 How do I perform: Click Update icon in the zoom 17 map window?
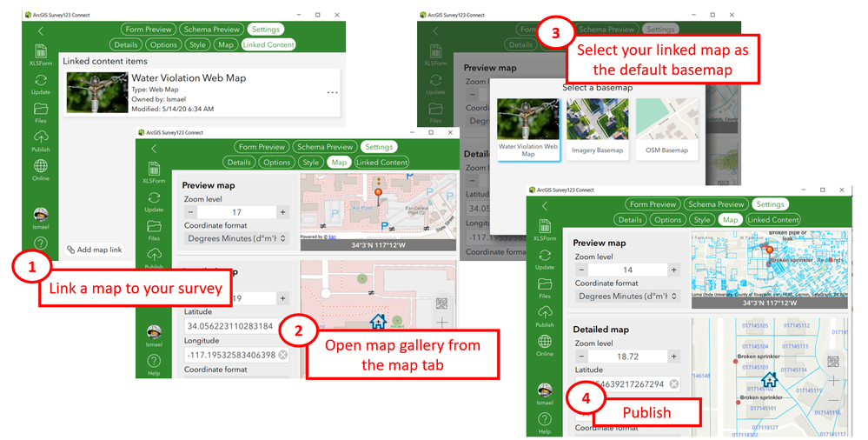pyautogui.click(x=154, y=198)
